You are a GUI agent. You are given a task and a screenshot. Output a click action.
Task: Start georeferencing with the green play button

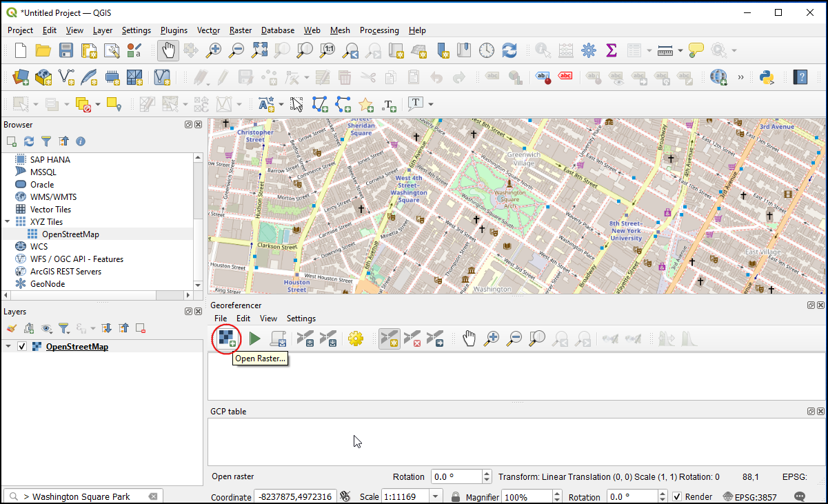255,339
